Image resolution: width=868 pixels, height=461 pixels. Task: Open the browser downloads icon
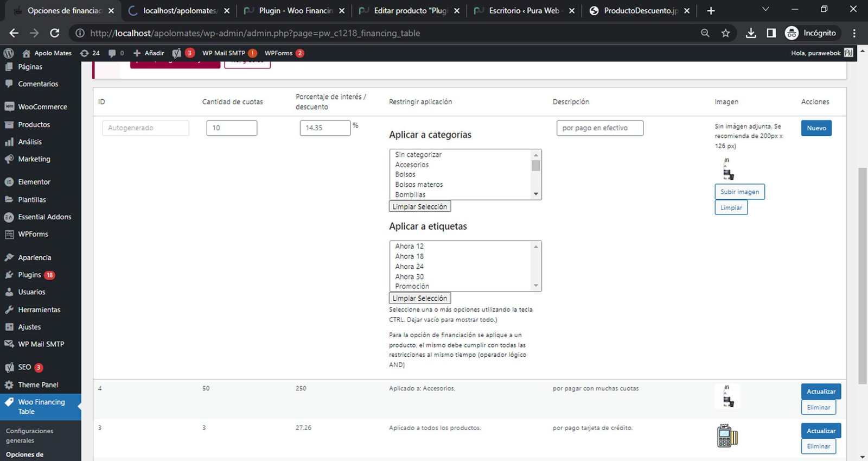751,33
